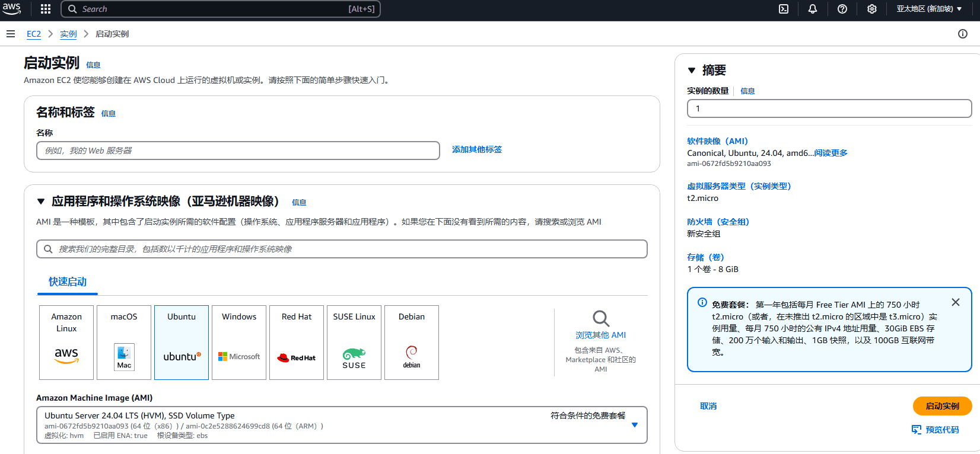Collapse the 摘要 summary panel

click(x=692, y=71)
